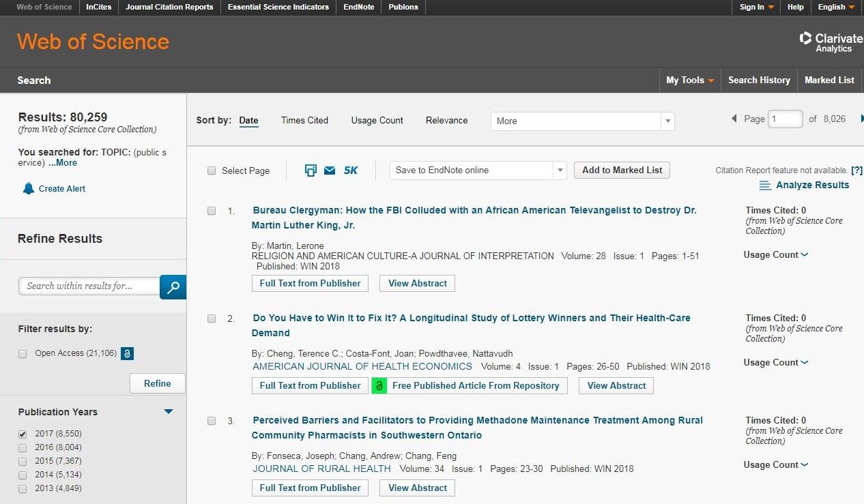The height and width of the screenshot is (504, 864).
Task: Expand Usage Count for result 1
Action: (776, 255)
